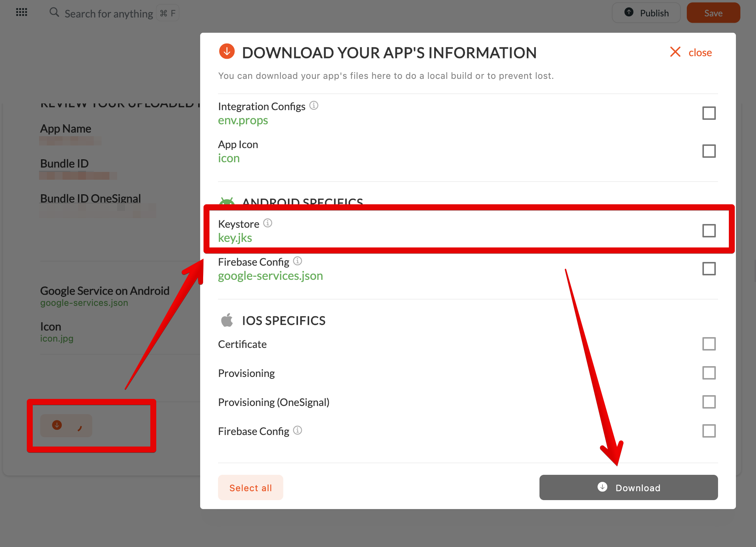The height and width of the screenshot is (547, 756).
Task: Select the iOS Certificate checkbox
Action: click(709, 344)
